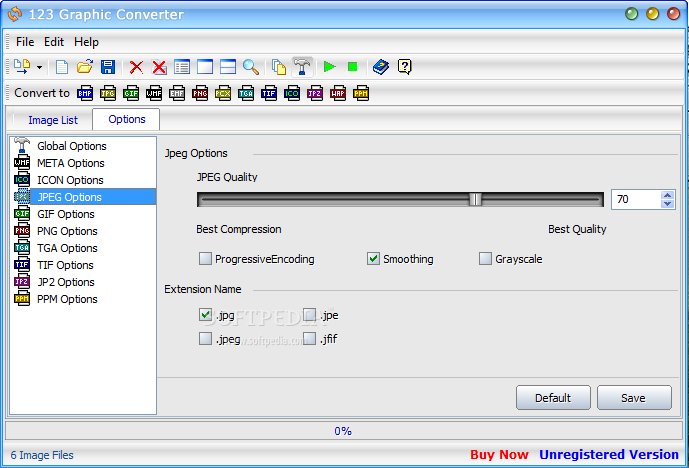Convert to JPG format icon

click(x=108, y=93)
